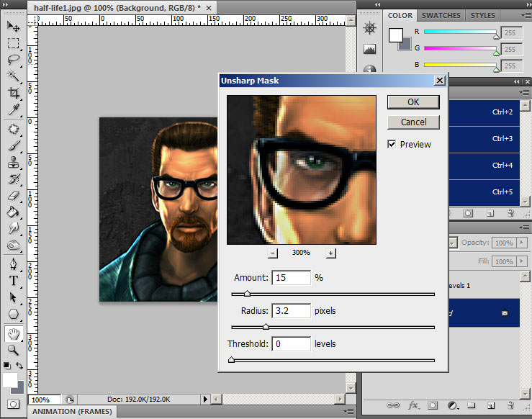532x419 pixels.
Task: Add layer mask in Layers panel footer
Action: (x=433, y=405)
